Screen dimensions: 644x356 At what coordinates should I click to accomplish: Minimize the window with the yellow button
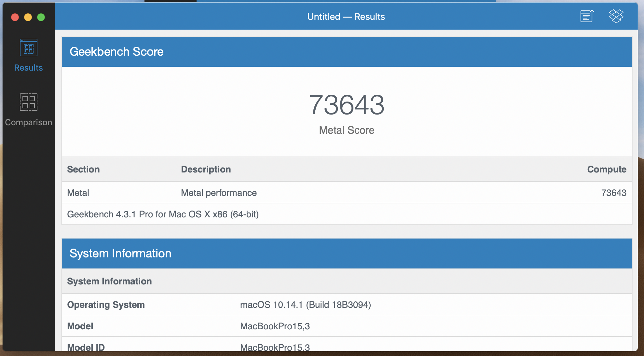pos(28,17)
